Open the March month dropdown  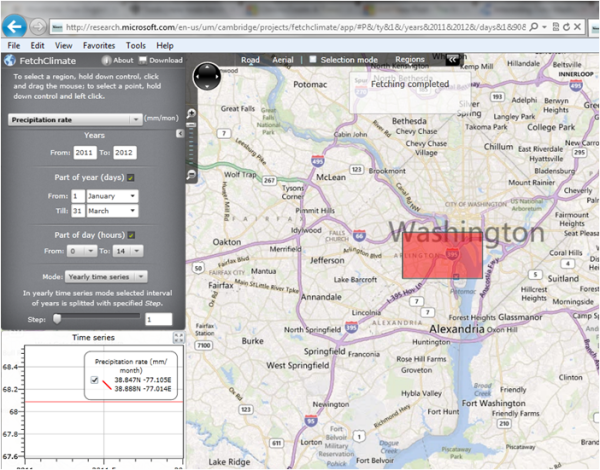(x=112, y=211)
